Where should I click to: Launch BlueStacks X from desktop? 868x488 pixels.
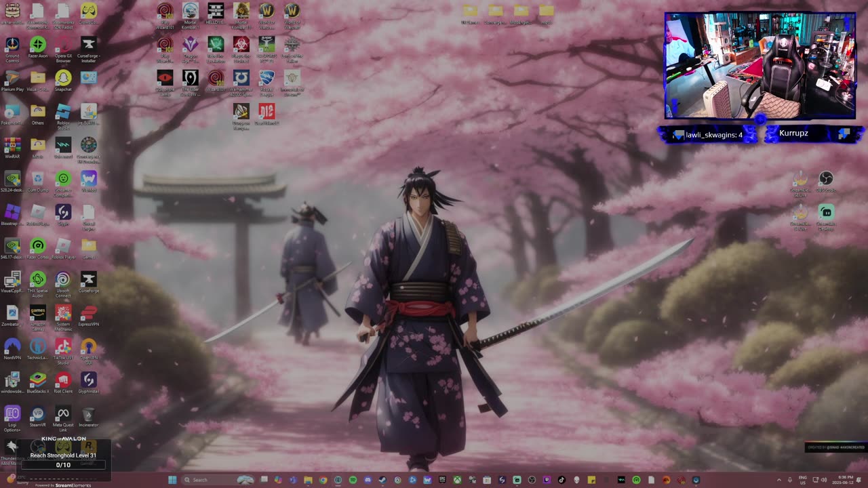click(38, 382)
